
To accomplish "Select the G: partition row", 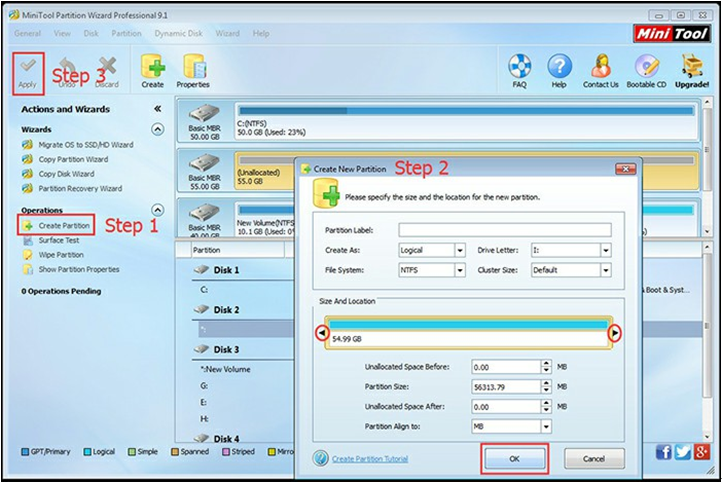I will [204, 386].
